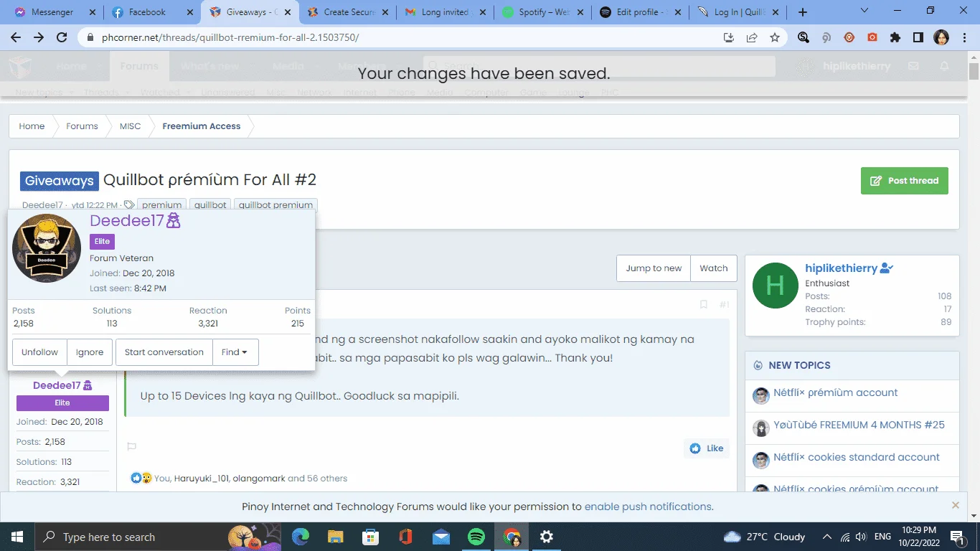The image size is (980, 551).
Task: Open the Windows Start menu
Action: tap(17, 537)
